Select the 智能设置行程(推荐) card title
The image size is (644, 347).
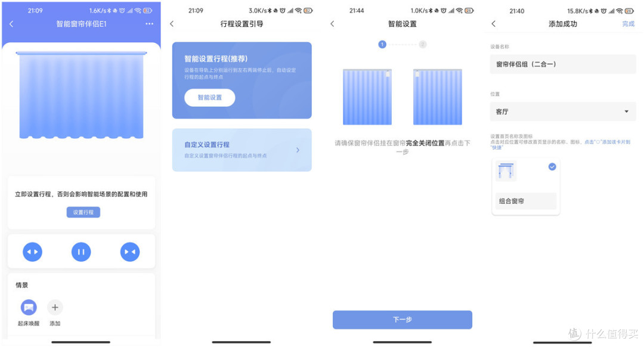point(216,58)
